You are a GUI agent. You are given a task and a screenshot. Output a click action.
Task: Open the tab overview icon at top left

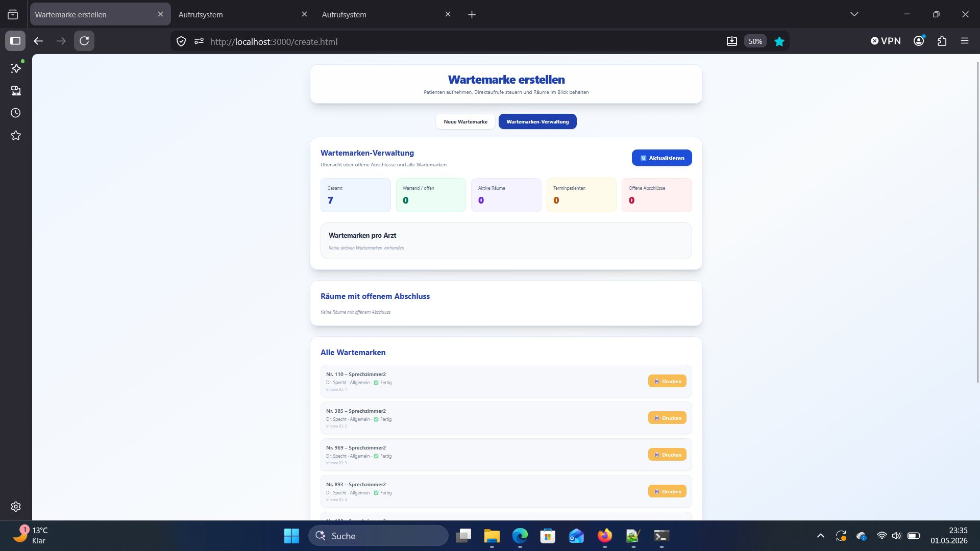pyautogui.click(x=13, y=15)
